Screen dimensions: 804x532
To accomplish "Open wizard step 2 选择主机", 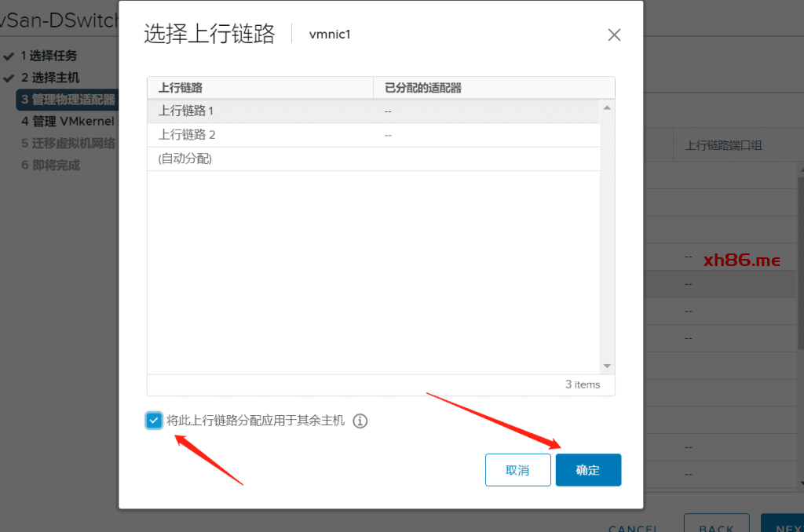I will 50,78.
